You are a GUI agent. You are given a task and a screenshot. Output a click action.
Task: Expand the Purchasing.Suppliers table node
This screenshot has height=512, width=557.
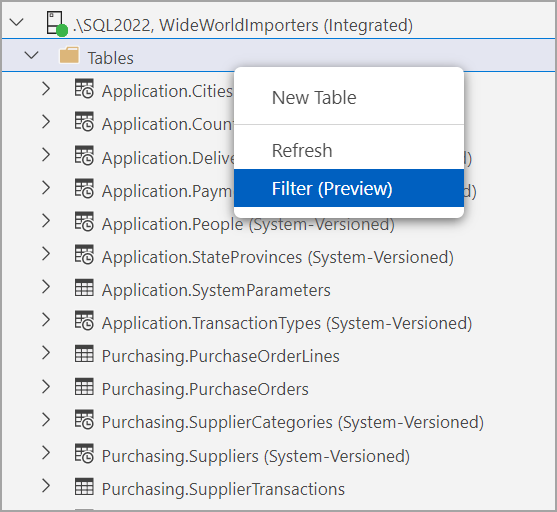[45, 453]
